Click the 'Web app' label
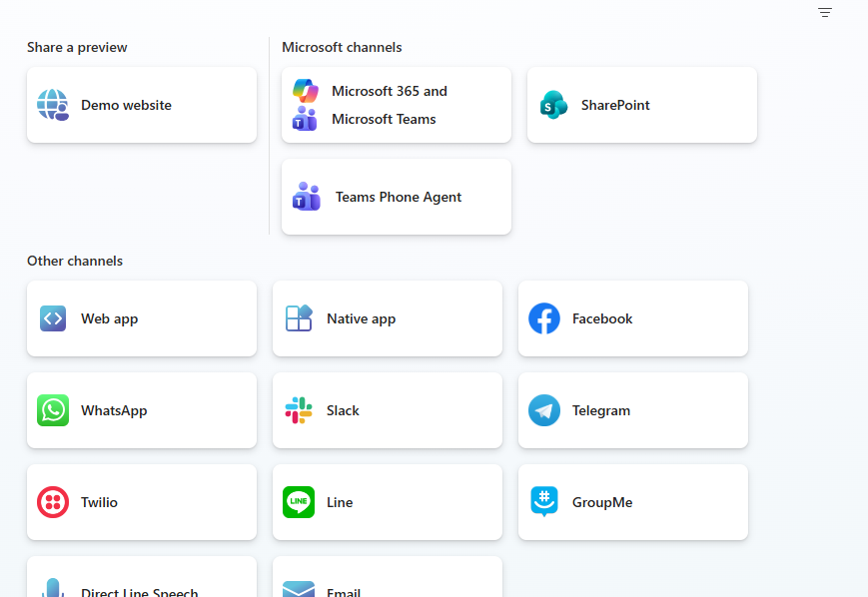The width and height of the screenshot is (868, 597). [x=109, y=318]
